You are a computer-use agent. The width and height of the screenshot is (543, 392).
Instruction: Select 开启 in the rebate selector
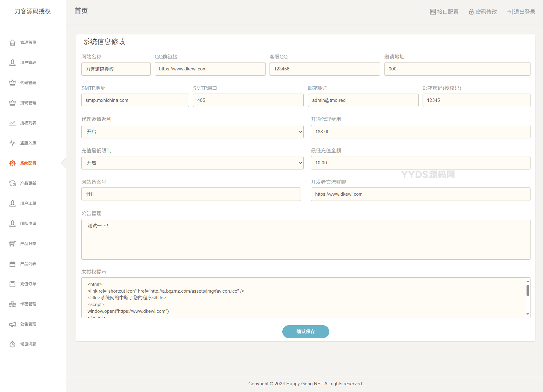tap(192, 131)
